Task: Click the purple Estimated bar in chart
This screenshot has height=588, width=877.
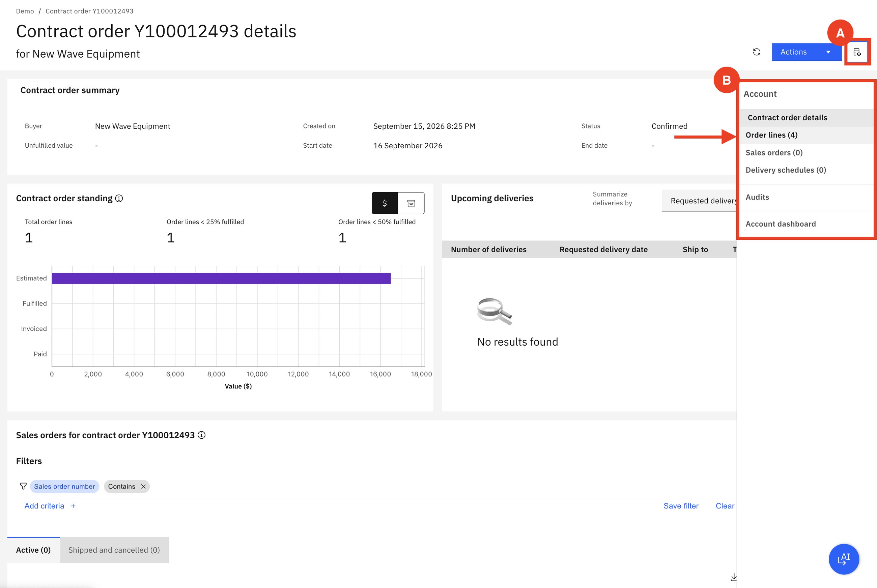Action: click(x=221, y=278)
